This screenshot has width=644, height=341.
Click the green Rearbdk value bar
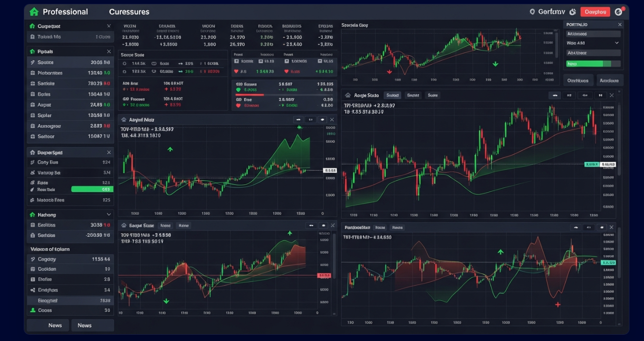pyautogui.click(x=92, y=189)
